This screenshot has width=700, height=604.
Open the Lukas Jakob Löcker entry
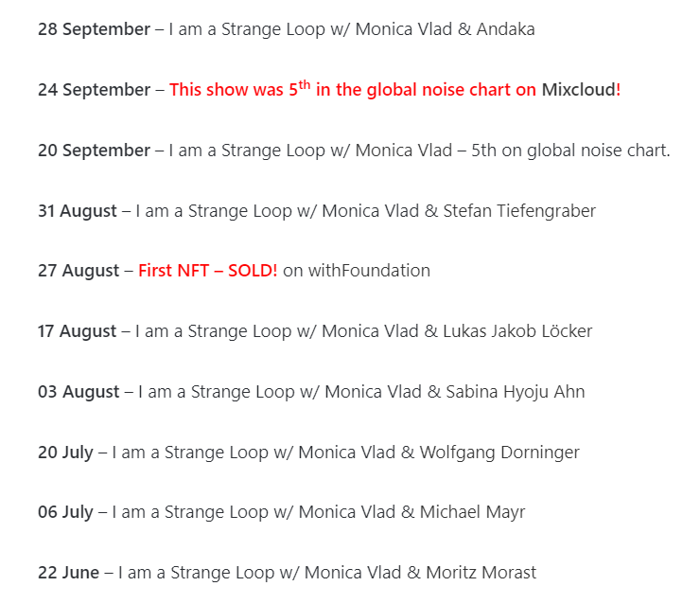point(363,331)
